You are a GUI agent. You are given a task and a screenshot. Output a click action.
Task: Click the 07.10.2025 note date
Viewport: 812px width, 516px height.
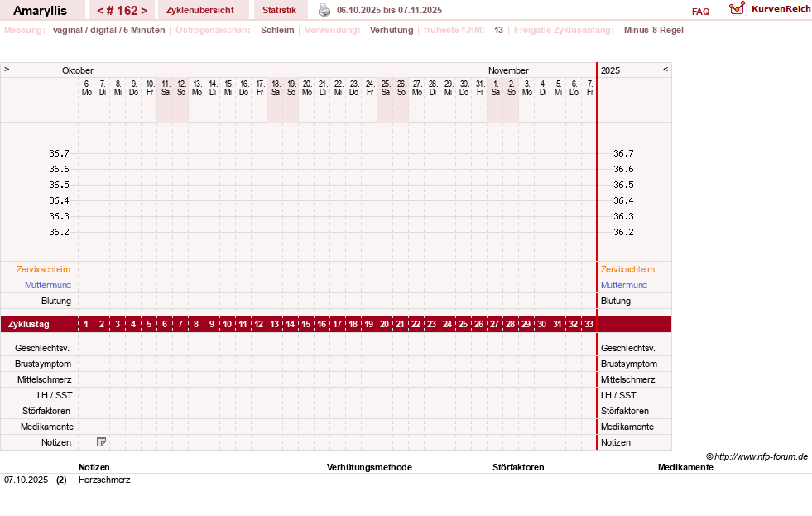(x=26, y=480)
